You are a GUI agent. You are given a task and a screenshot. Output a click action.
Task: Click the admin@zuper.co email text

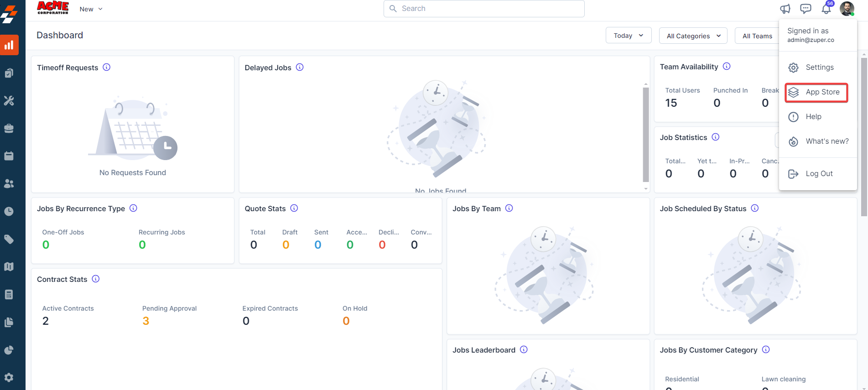click(x=811, y=40)
